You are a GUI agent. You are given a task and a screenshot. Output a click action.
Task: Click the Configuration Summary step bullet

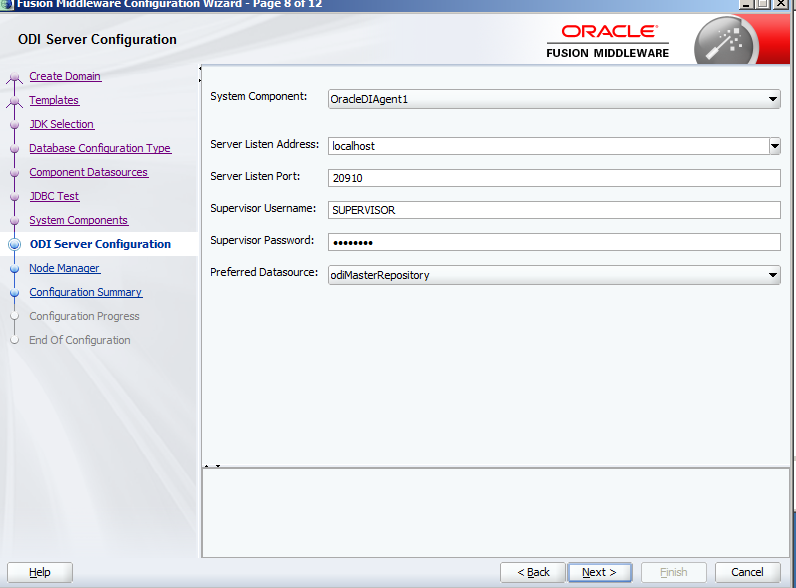[x=14, y=292]
